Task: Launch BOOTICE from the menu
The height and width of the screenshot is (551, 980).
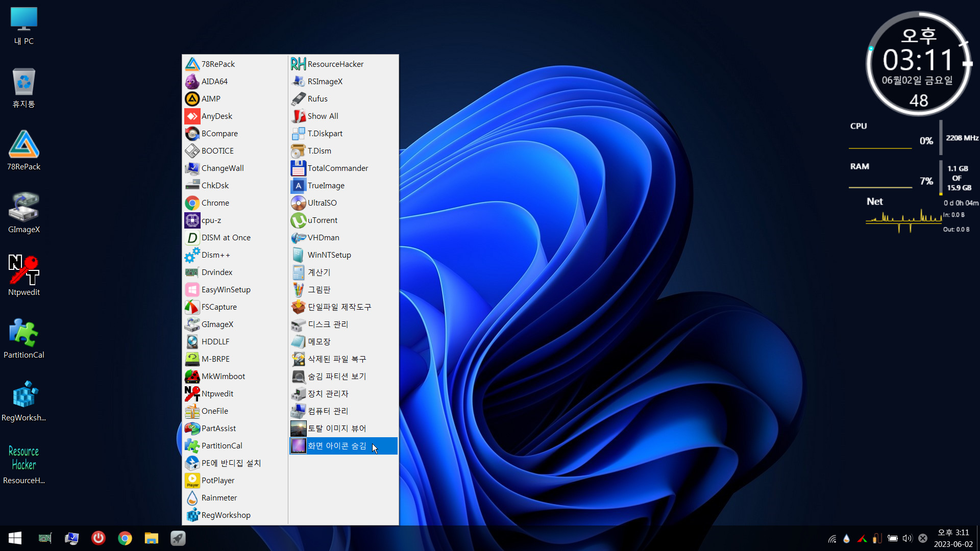Action: tap(235, 151)
